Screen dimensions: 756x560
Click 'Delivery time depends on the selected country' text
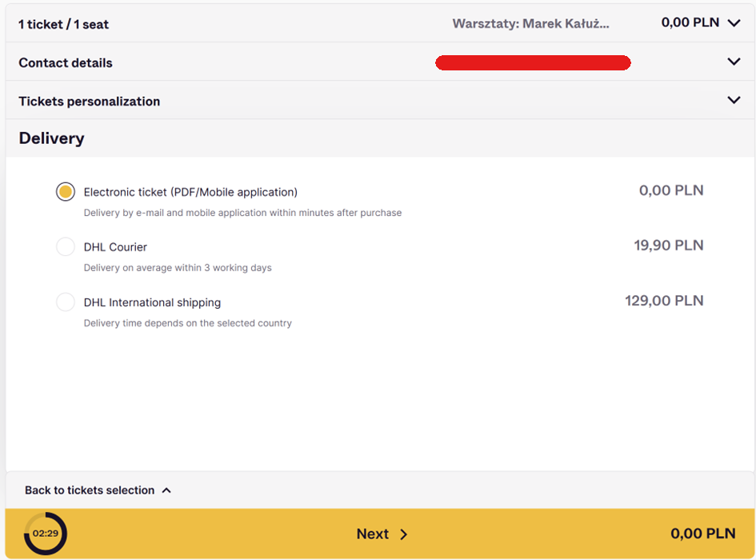pos(187,323)
